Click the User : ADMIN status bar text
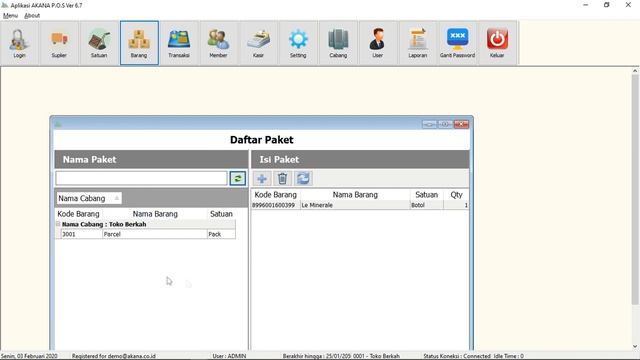Viewport: 640px width, 360px height. click(229, 356)
